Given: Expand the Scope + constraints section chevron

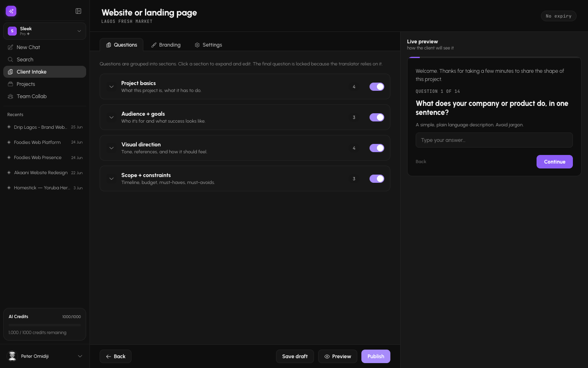Looking at the screenshot, I should tap(111, 179).
